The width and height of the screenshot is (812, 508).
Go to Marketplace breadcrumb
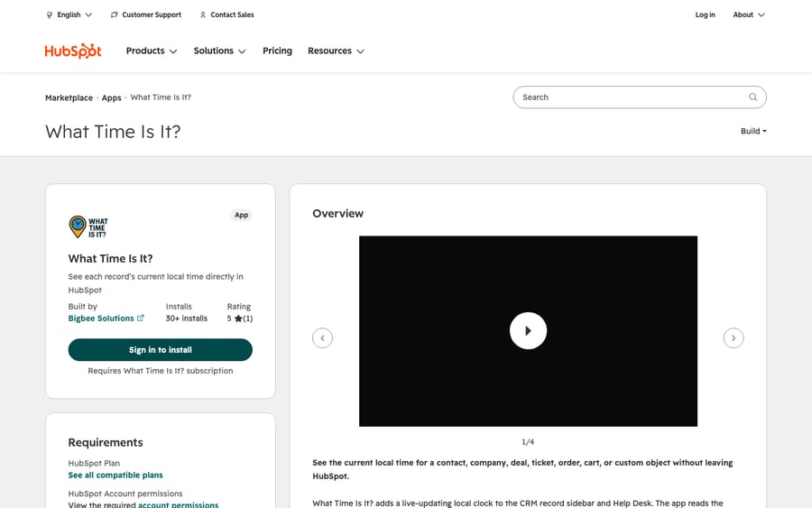(x=69, y=97)
